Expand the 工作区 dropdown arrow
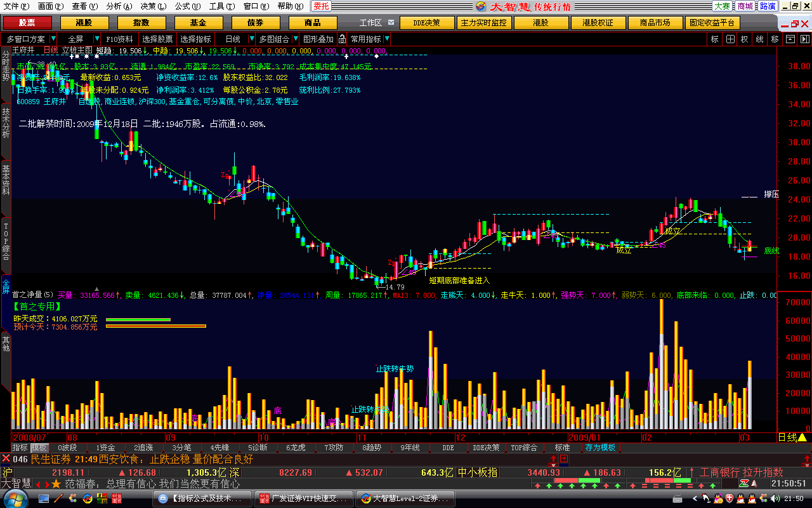The width and height of the screenshot is (812, 508). pyautogui.click(x=392, y=22)
